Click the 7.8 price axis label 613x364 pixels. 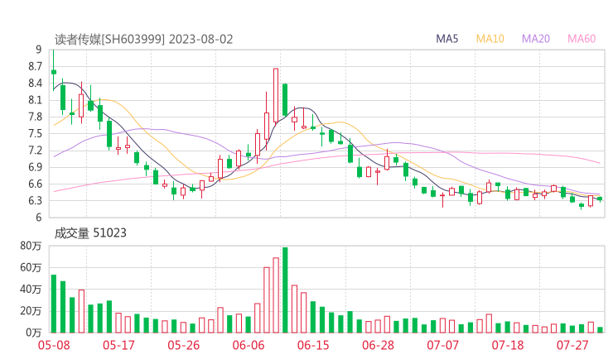click(35, 117)
